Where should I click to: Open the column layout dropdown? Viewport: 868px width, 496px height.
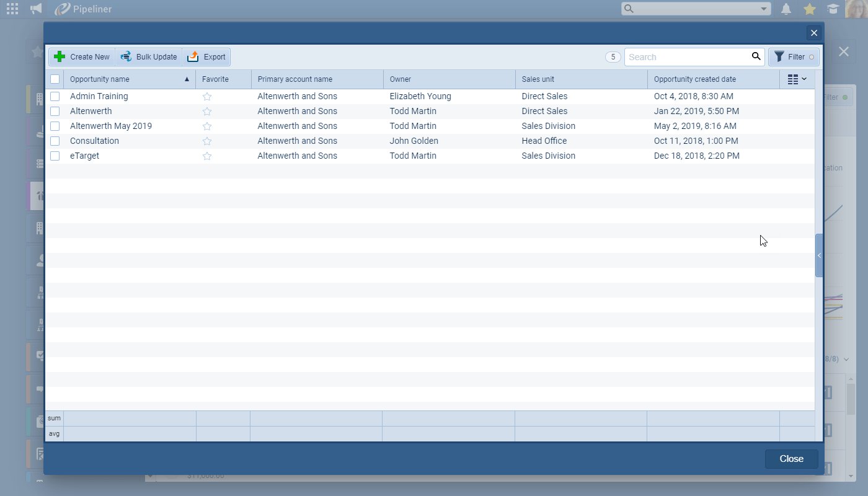(x=797, y=79)
